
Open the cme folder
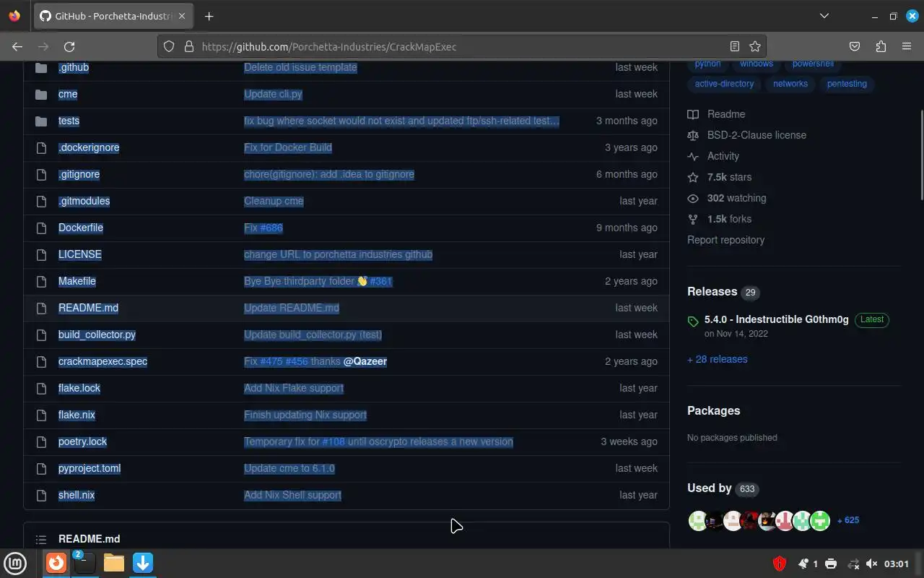pyautogui.click(x=68, y=94)
